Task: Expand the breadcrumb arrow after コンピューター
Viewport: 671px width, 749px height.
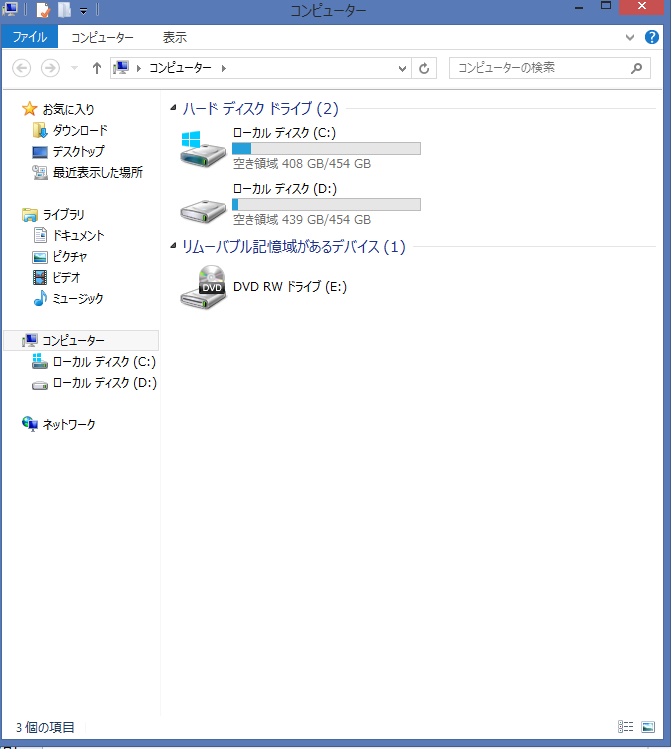Action: 224,68
